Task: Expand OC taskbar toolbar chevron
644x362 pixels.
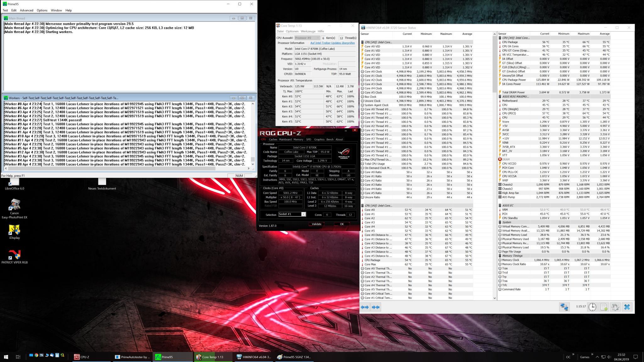Action: 573,355
